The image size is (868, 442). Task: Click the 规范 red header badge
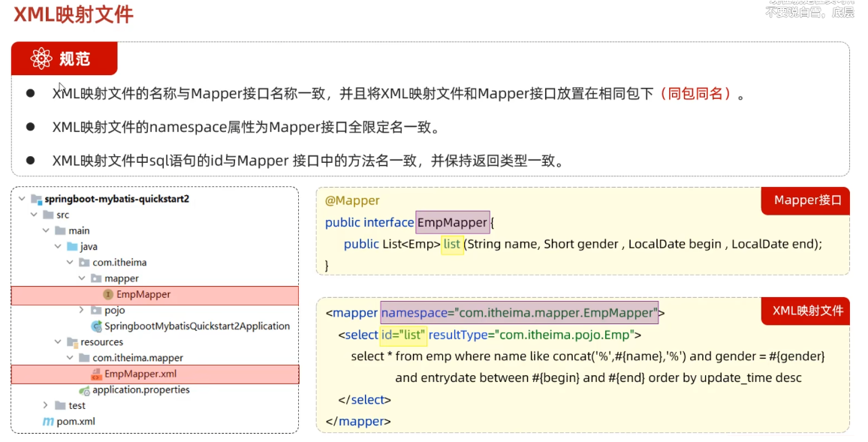pos(65,59)
